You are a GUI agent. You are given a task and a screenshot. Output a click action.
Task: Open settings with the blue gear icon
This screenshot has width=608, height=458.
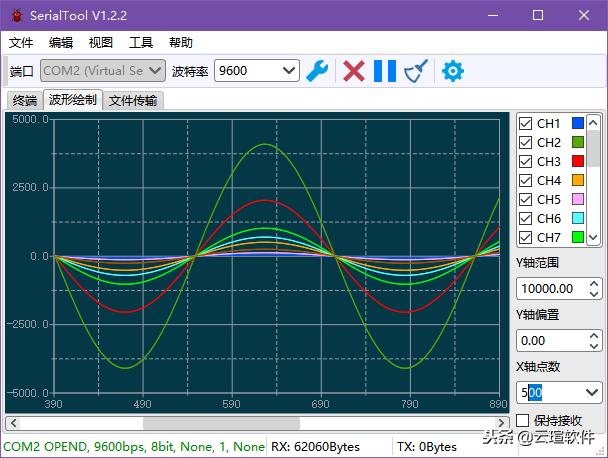(x=453, y=70)
